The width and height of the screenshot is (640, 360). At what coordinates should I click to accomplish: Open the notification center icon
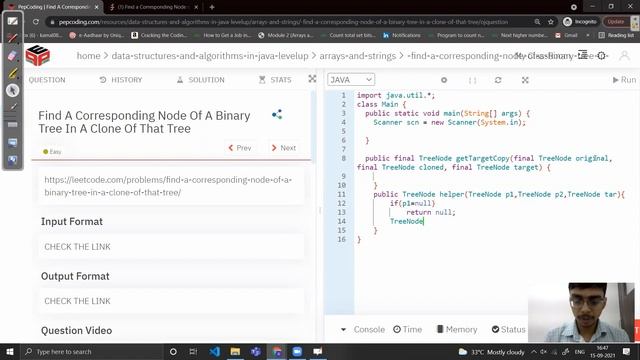tap(627, 351)
